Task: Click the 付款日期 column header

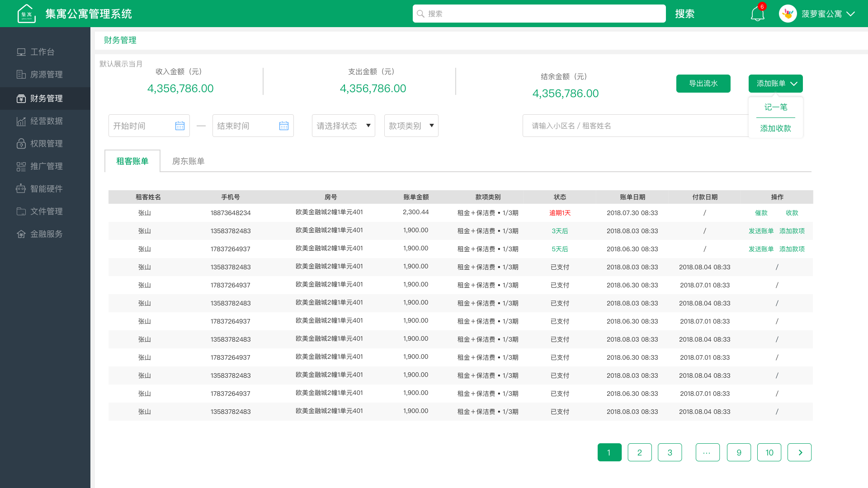Action: (x=705, y=197)
